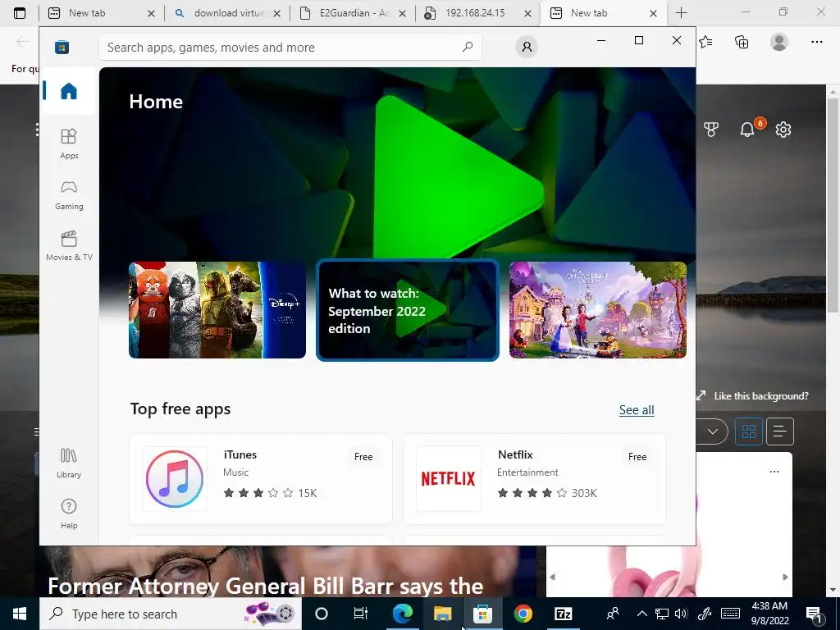Image resolution: width=840 pixels, height=630 pixels.
Task: Open Windows Start menu
Action: [20, 614]
